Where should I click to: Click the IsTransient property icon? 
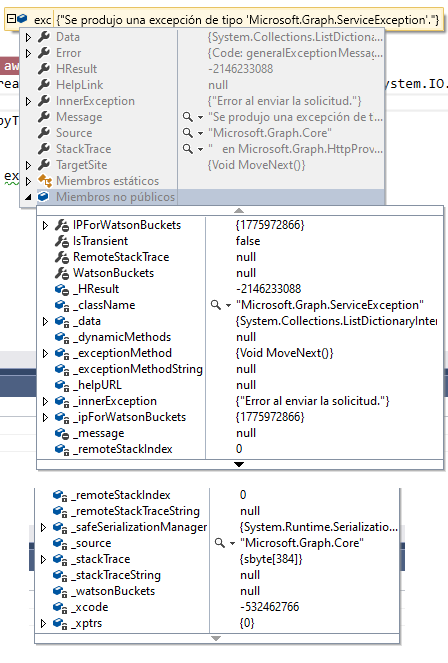(x=62, y=241)
